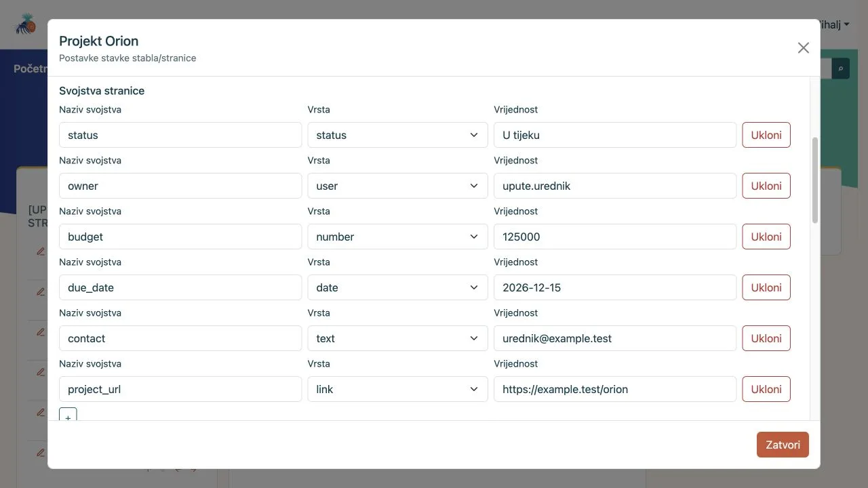Open the Vrsta dropdown showing status

click(x=397, y=135)
